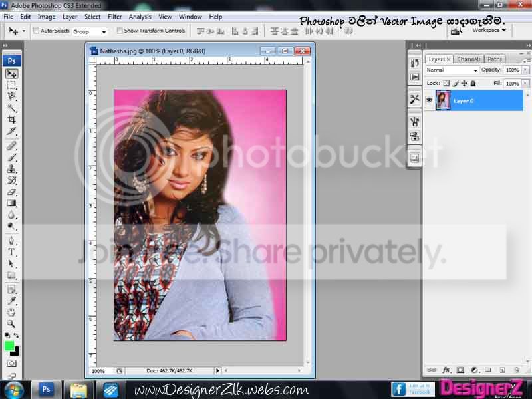Viewport: 532px width, 399px height.
Task: Hide Layer 0 with the eye icon
Action: tap(429, 100)
